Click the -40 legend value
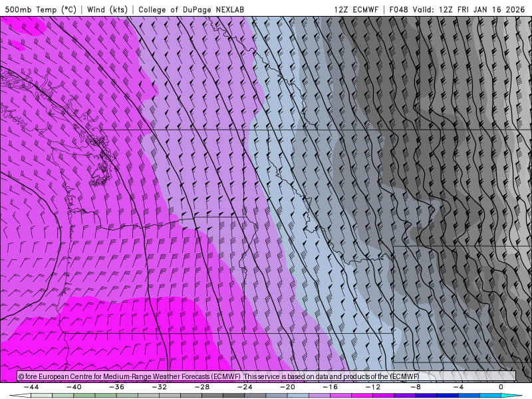Image resolution: width=532 pixels, height=399 pixels. click(74, 387)
